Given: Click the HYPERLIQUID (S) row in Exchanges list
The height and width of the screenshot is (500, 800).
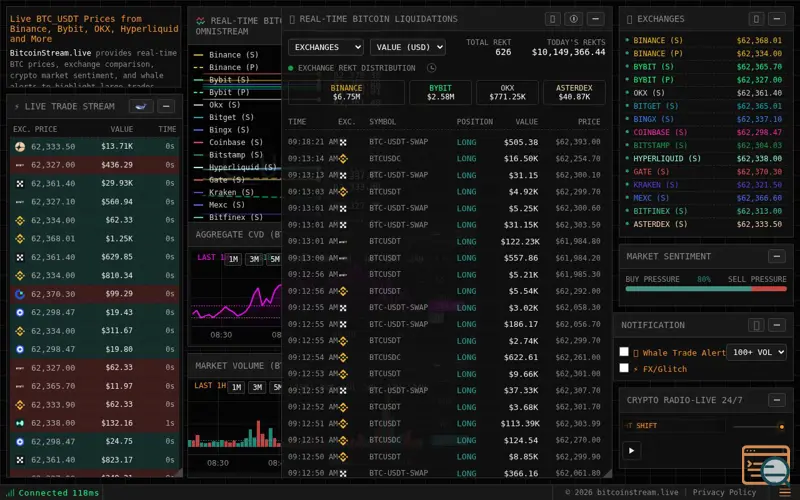Looking at the screenshot, I should [705, 159].
